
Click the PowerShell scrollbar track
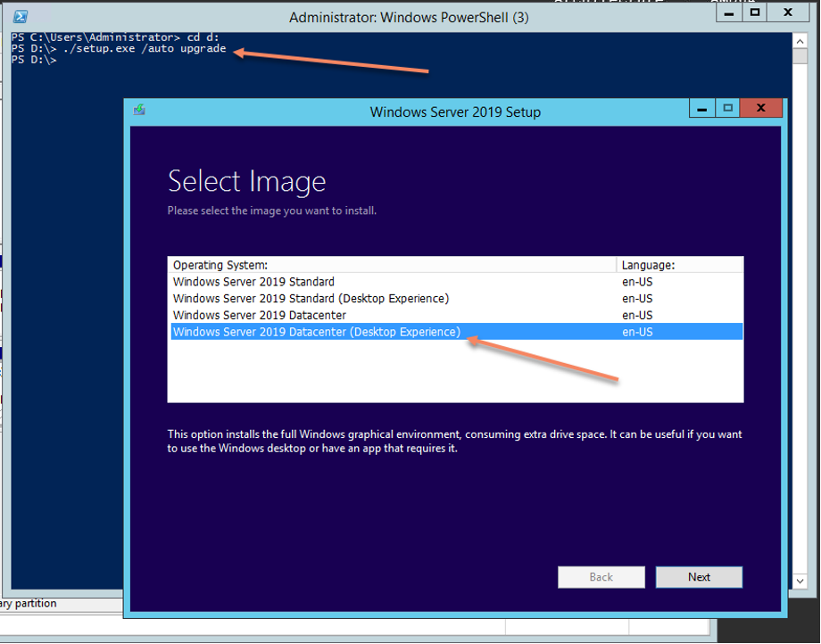point(799,312)
